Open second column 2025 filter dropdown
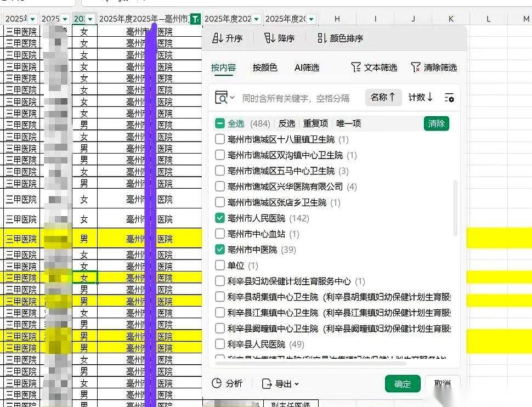This screenshot has height=407, width=532. click(x=65, y=19)
